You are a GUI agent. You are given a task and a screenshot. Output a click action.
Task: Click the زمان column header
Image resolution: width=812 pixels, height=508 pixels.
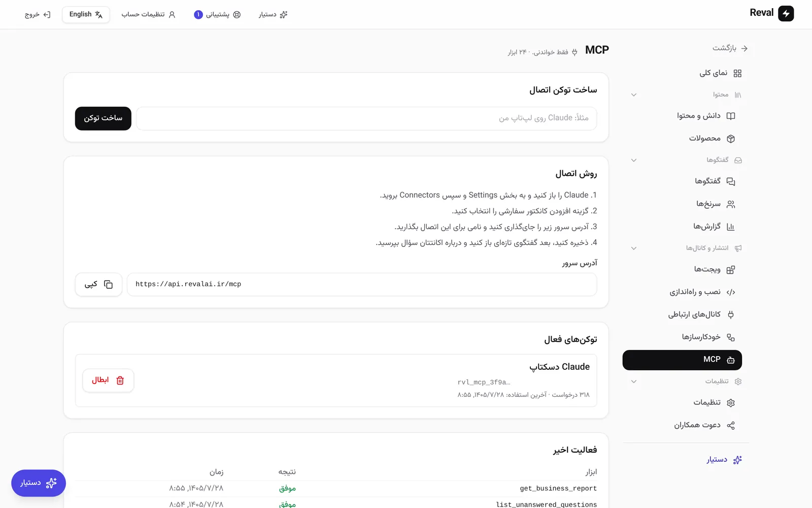coord(216,472)
